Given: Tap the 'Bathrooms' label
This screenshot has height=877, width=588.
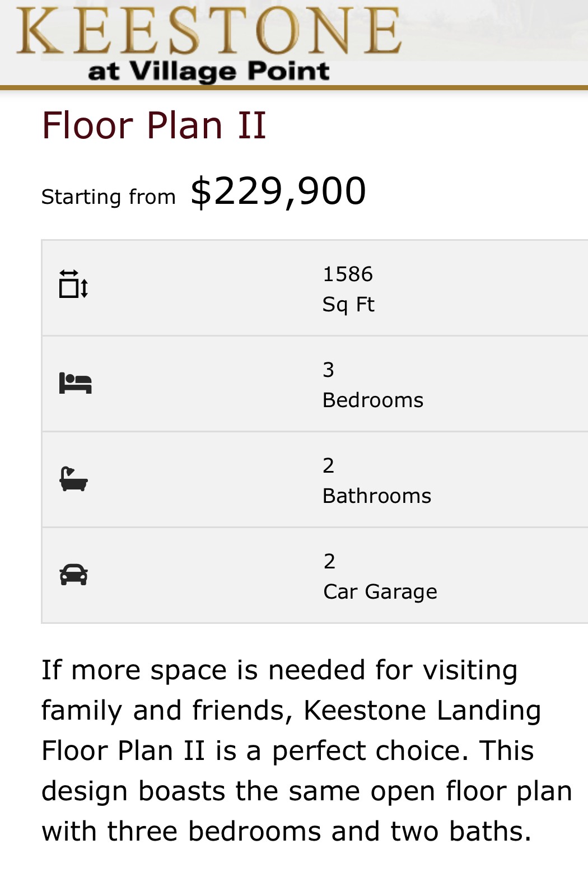Looking at the screenshot, I should point(377,496).
